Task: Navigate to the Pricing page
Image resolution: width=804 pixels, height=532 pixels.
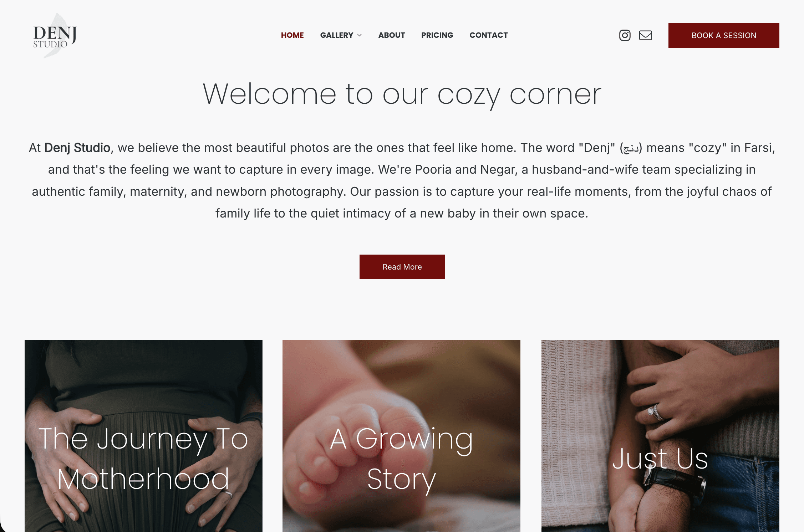Action: click(437, 35)
